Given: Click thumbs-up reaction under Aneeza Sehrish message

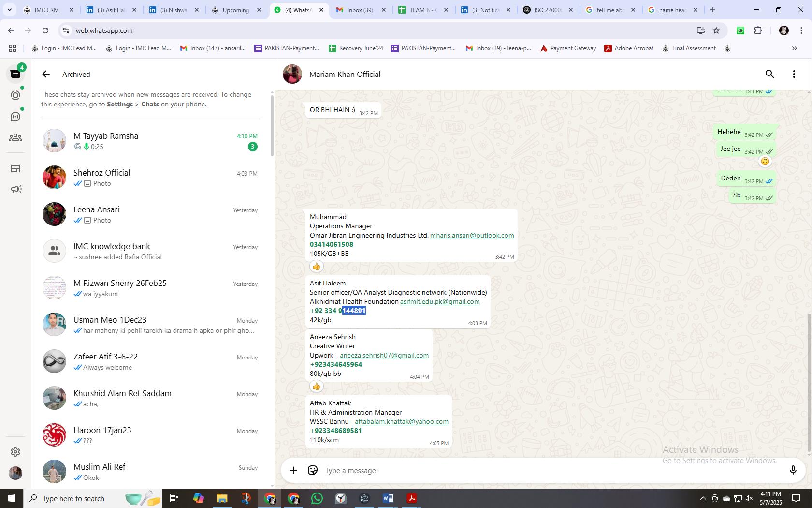Looking at the screenshot, I should point(316,386).
